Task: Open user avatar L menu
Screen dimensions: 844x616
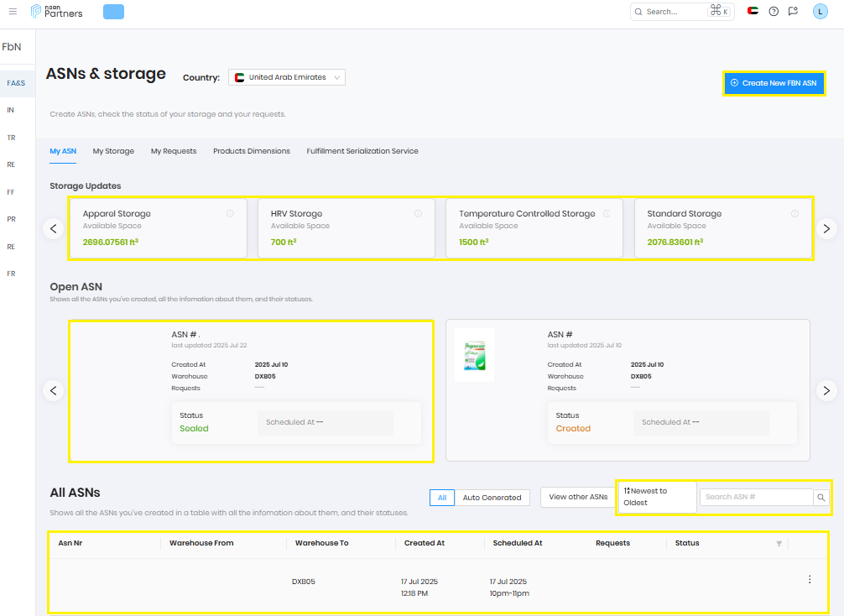Action: coord(820,11)
